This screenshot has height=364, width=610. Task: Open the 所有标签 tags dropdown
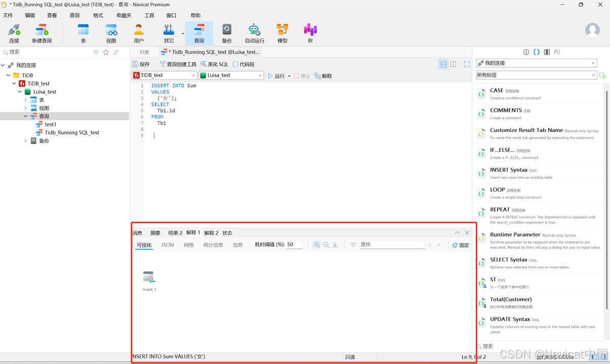coord(537,75)
